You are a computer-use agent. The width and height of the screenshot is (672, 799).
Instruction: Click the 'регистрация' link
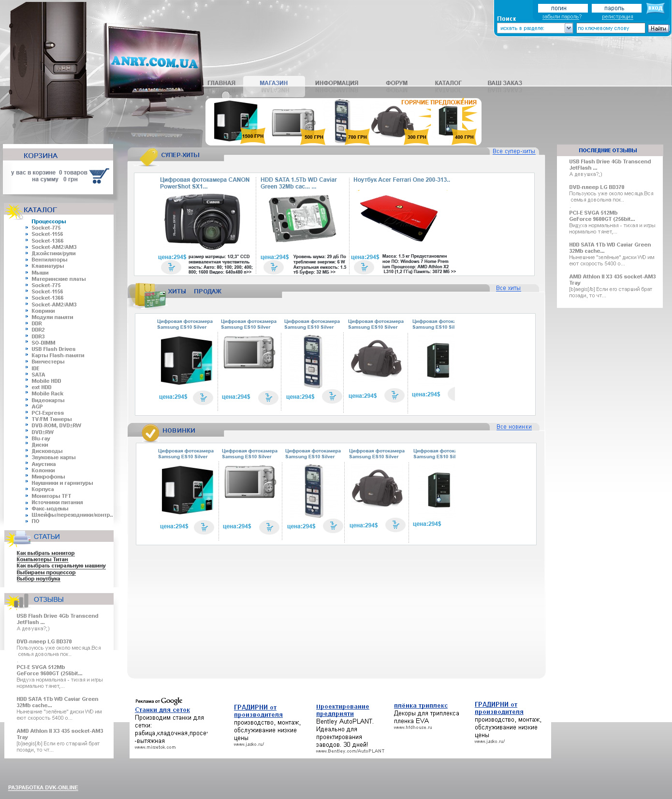tap(617, 17)
